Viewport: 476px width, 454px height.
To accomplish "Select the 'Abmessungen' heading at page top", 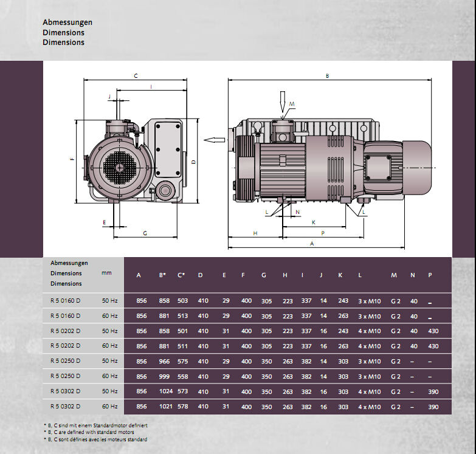I will 67,22.
